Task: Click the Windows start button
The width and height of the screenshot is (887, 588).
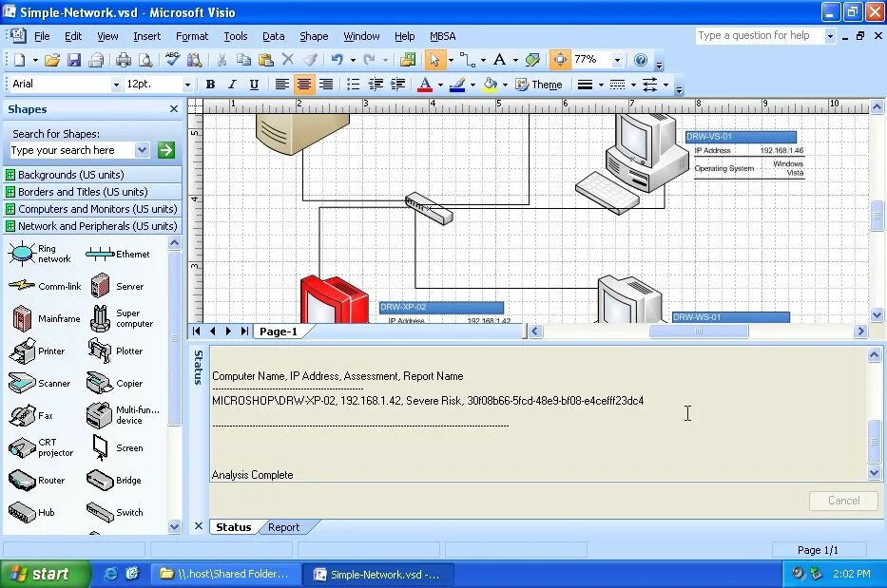Action: (44, 574)
